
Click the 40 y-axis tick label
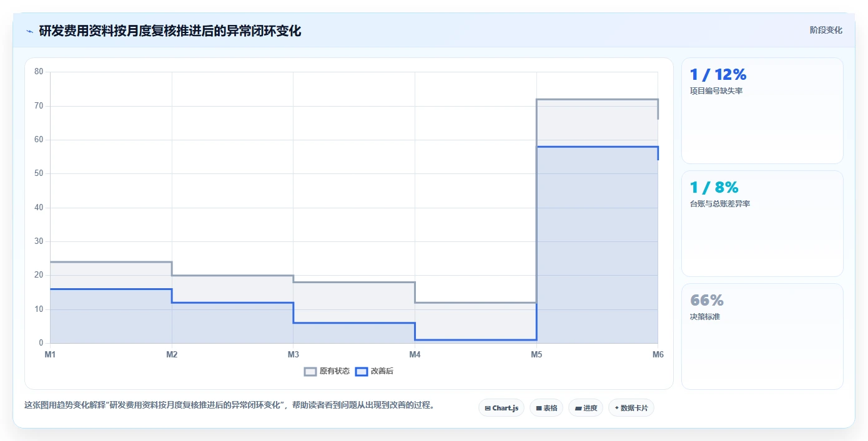point(39,208)
